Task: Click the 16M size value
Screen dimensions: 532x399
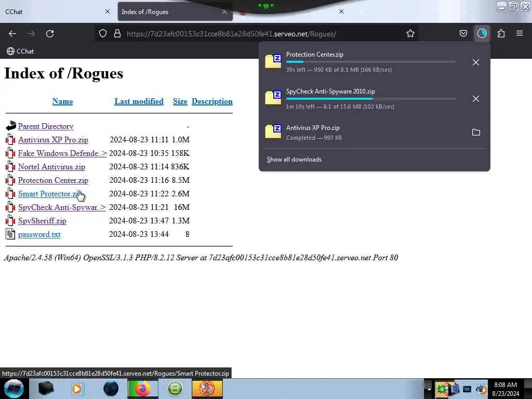Action: point(181,207)
